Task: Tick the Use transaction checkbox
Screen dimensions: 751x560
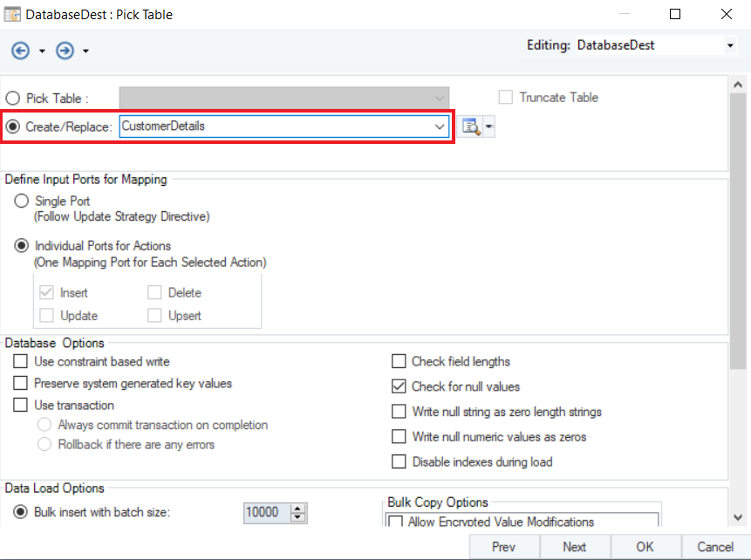Action: click(21, 405)
